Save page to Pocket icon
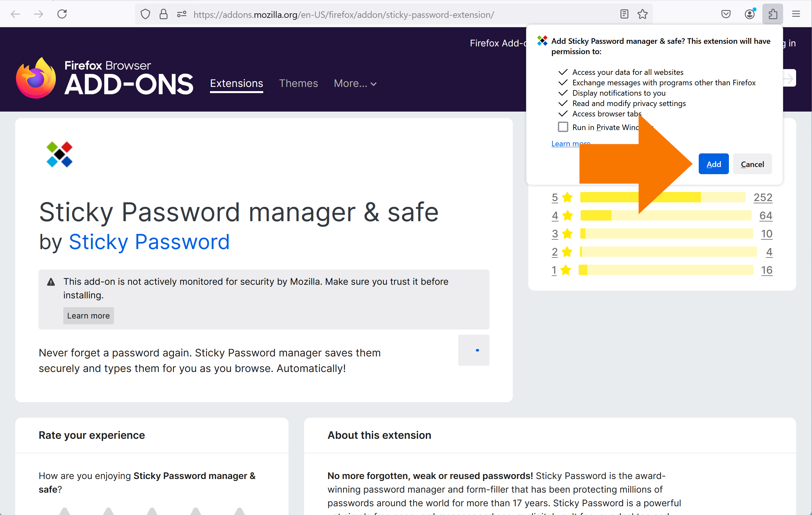Image resolution: width=812 pixels, height=515 pixels. point(726,14)
